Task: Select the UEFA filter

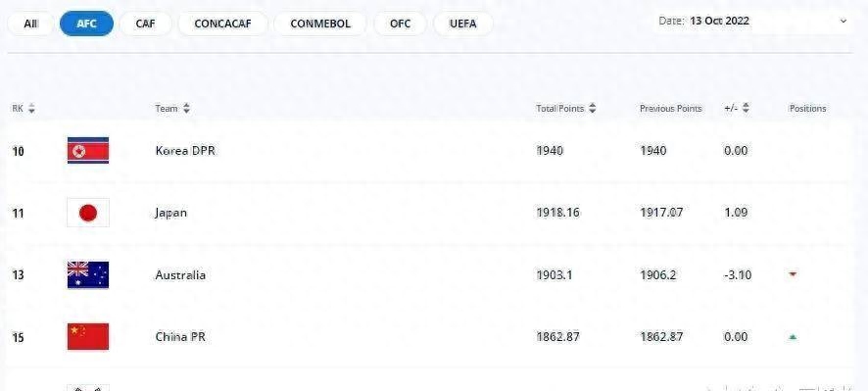Action: [x=462, y=24]
